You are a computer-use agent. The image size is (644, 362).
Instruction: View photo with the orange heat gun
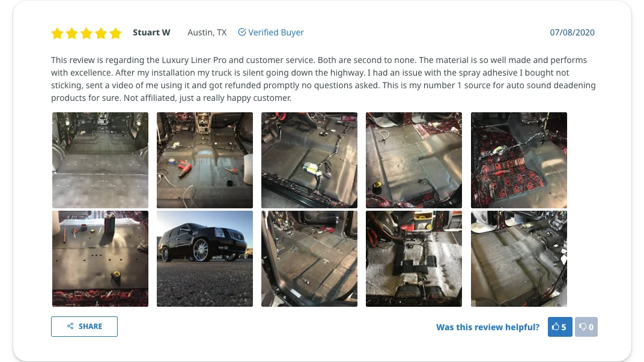point(205,160)
